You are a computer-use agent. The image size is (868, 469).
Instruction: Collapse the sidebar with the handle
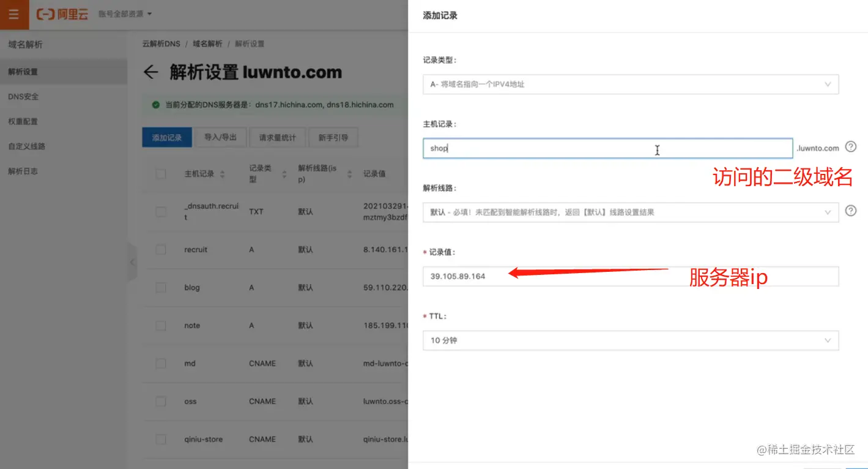pyautogui.click(x=132, y=261)
